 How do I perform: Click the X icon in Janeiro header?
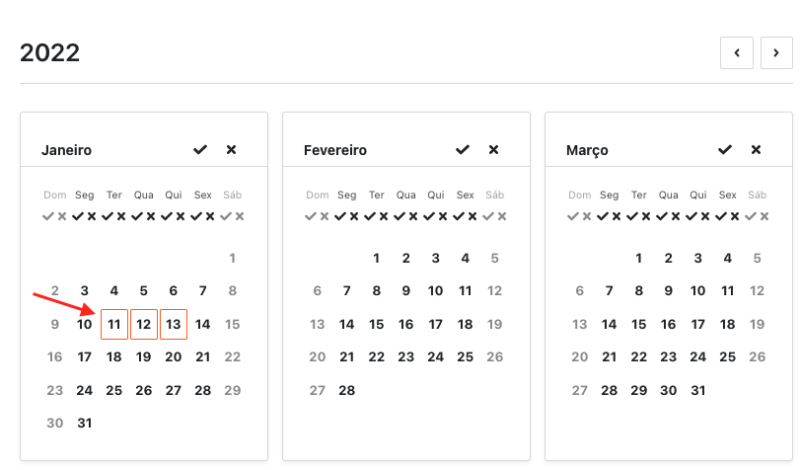click(x=231, y=150)
